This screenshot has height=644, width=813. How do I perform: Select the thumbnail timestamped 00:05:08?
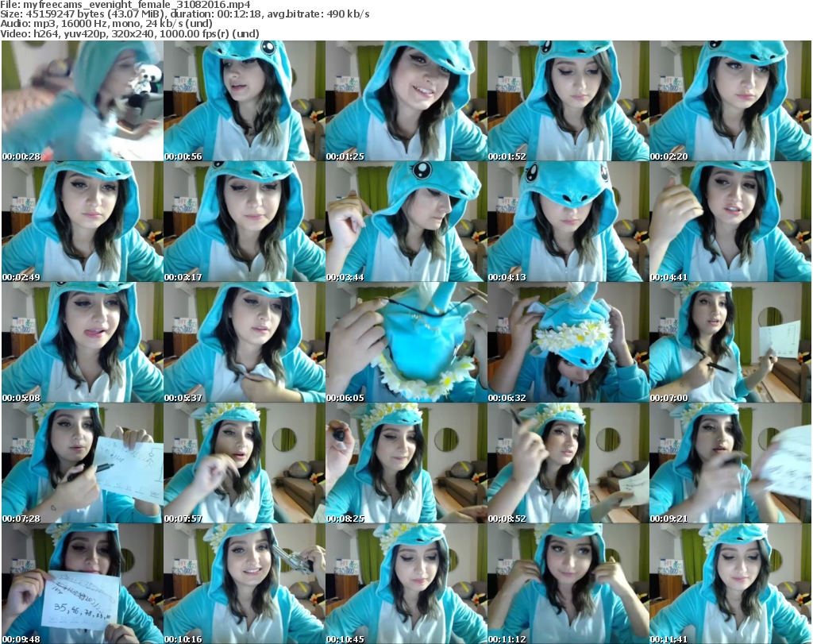(83, 342)
